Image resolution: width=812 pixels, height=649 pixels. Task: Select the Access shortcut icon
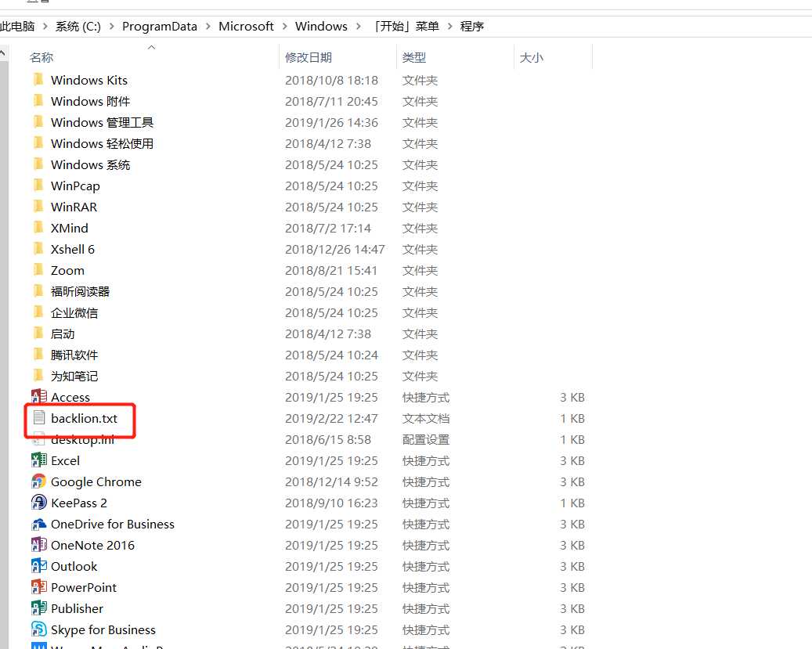point(39,397)
